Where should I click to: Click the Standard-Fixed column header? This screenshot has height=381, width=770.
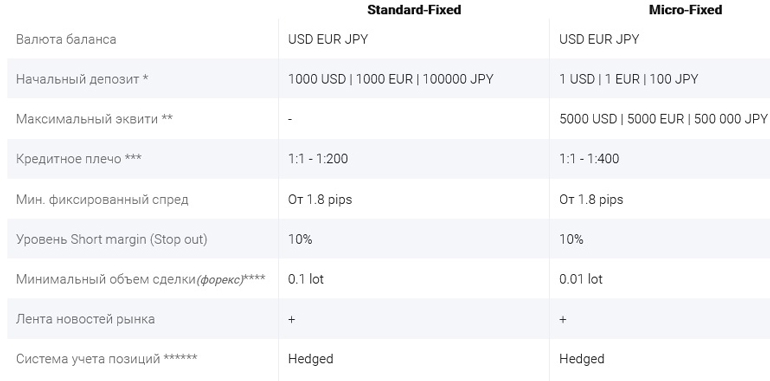[x=414, y=10]
